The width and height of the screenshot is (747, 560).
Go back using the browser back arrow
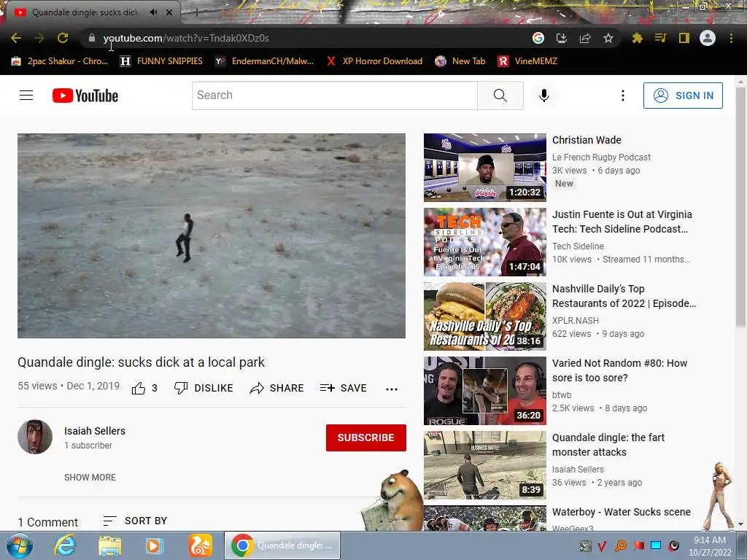16,38
